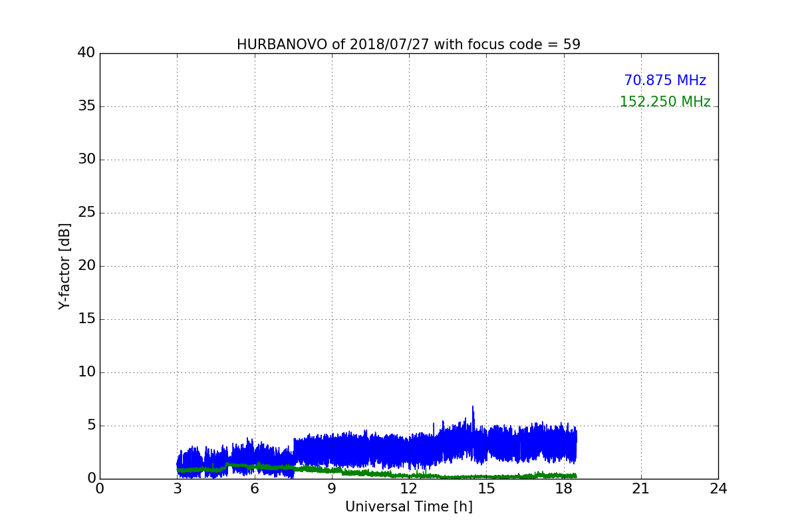Image resolution: width=798 pixels, height=532 pixels.
Task: Click the 6 tick label on time axis
Action: point(254,489)
